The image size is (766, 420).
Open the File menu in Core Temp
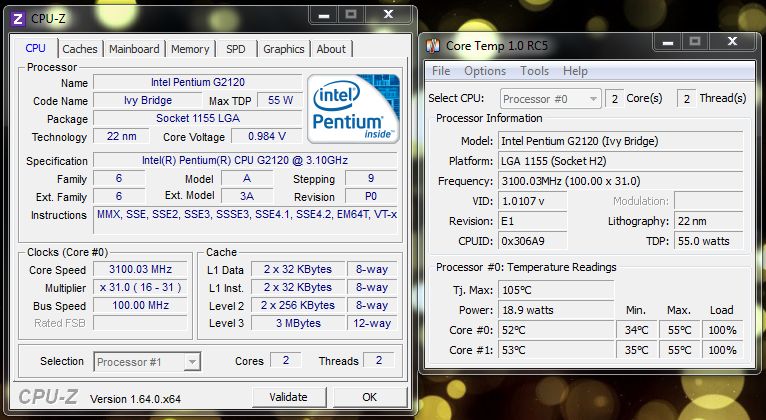[441, 71]
